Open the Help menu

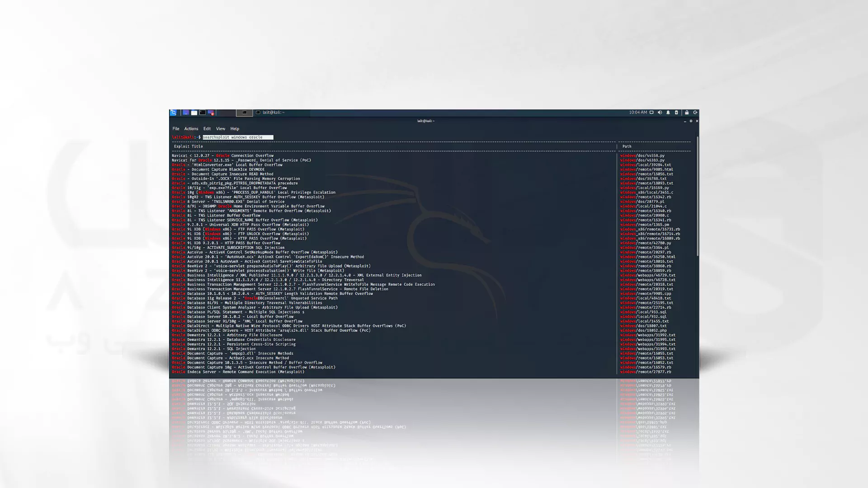click(235, 129)
